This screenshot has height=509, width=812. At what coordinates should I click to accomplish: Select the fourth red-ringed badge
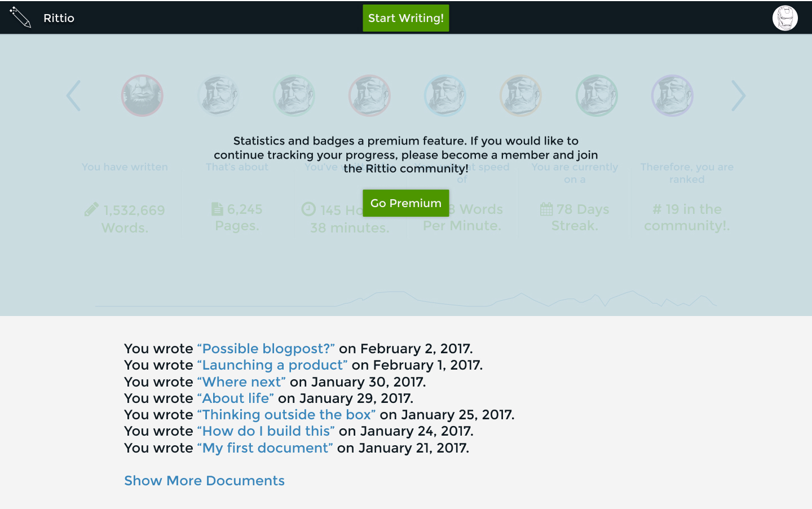[x=369, y=95]
